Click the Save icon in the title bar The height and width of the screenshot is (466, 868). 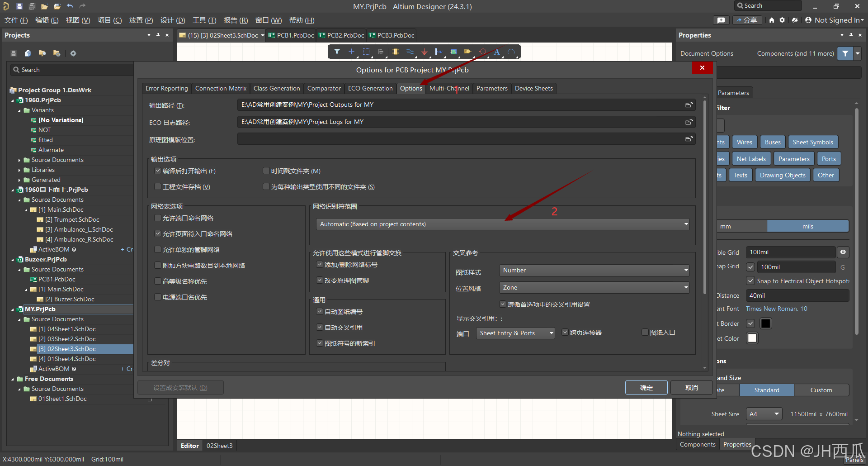pyautogui.click(x=19, y=6)
